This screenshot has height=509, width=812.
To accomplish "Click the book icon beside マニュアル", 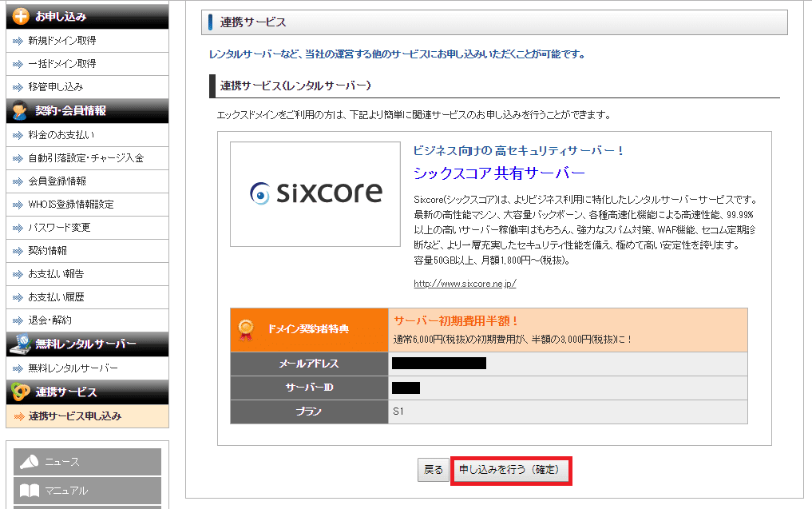I will tap(29, 491).
